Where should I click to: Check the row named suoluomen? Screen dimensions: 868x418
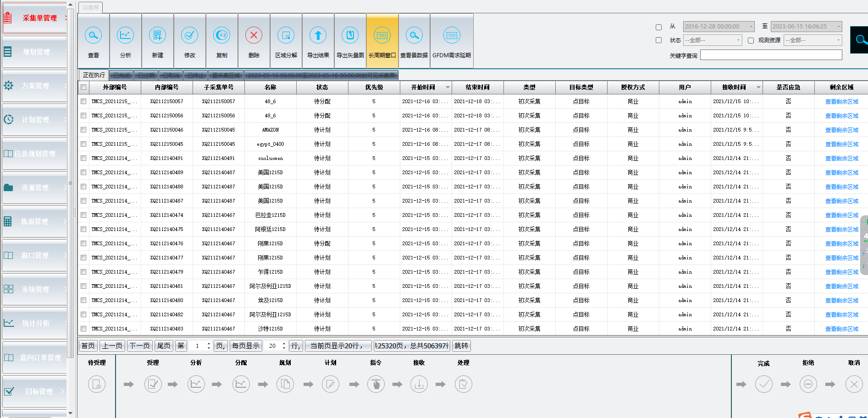tap(83, 158)
